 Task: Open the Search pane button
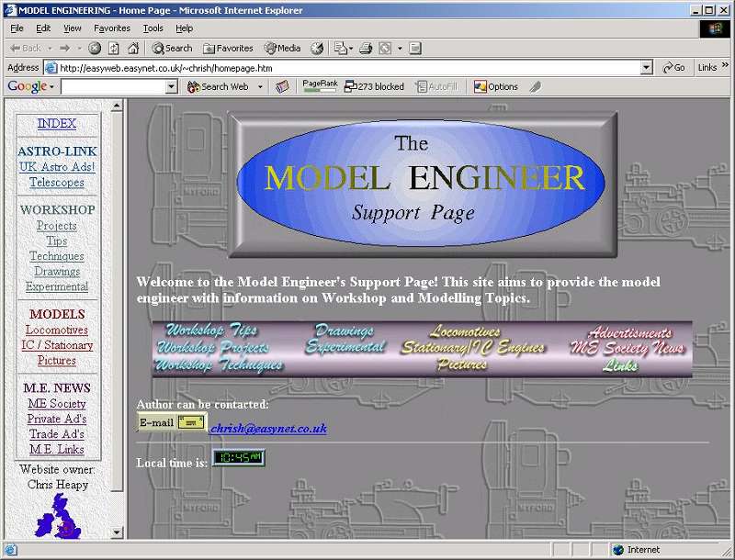[x=172, y=48]
